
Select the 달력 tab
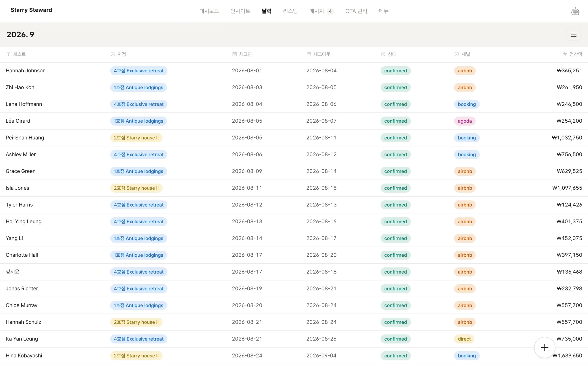[266, 11]
